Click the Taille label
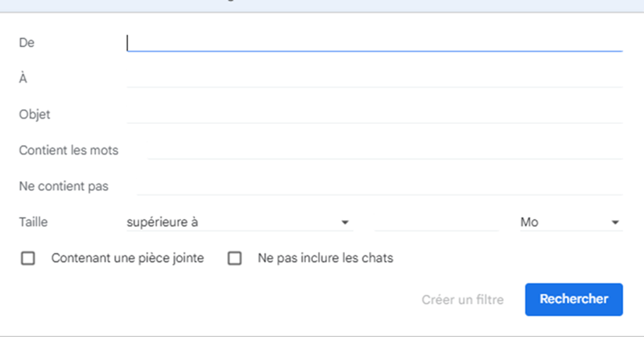This screenshot has height=337, width=644. click(x=34, y=222)
